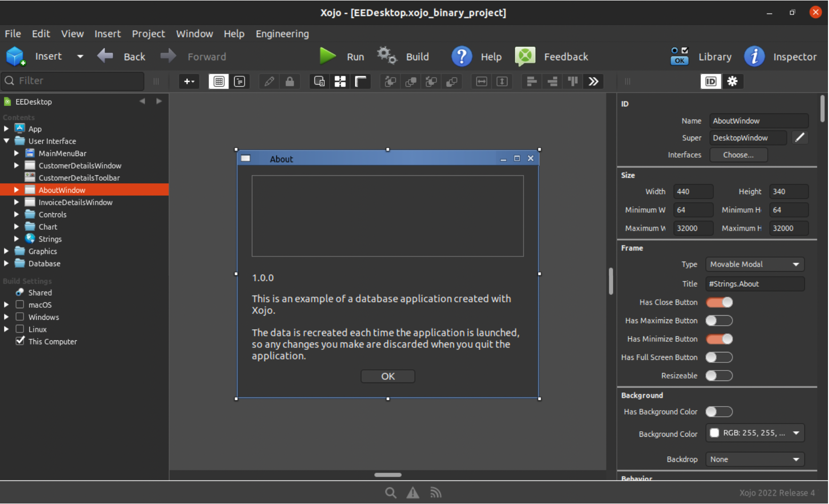Open the Frame Type dropdown
Image resolution: width=829 pixels, height=504 pixels.
(x=755, y=265)
